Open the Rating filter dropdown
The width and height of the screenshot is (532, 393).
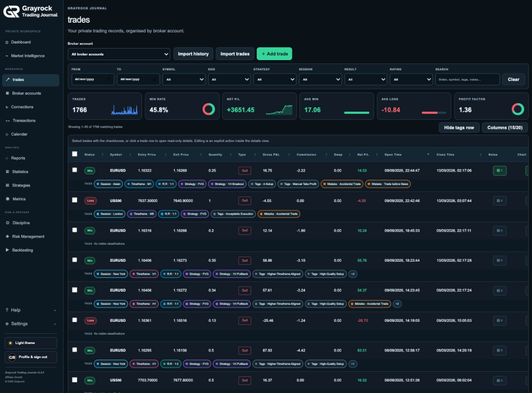point(411,80)
